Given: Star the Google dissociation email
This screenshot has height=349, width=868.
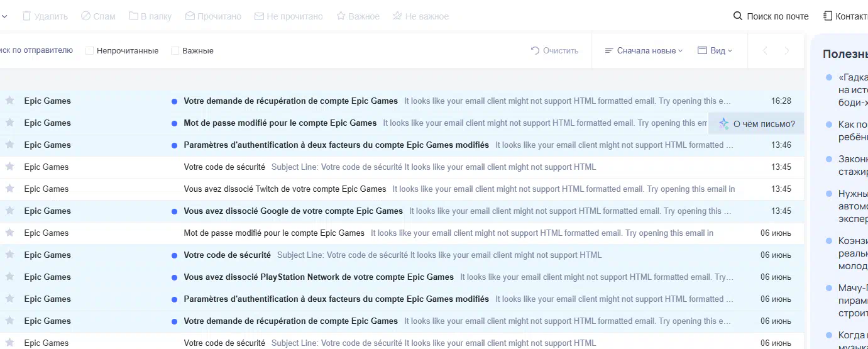Looking at the screenshot, I should click(9, 211).
